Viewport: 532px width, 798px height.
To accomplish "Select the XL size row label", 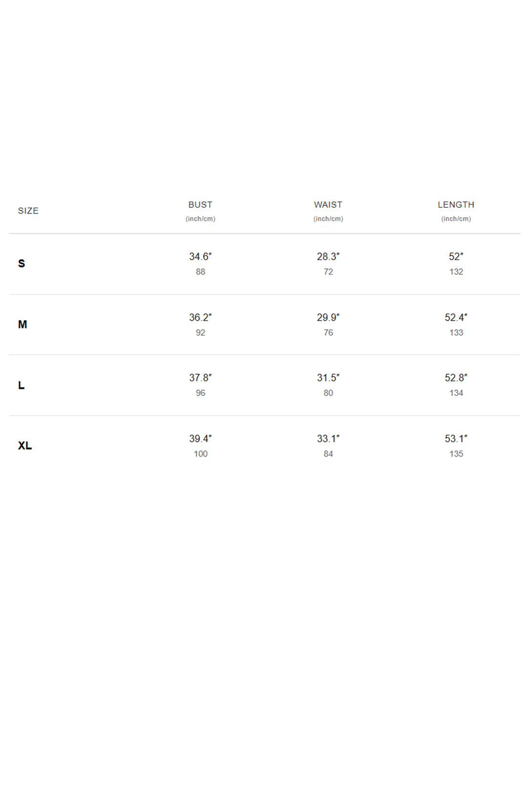I will coord(25,446).
